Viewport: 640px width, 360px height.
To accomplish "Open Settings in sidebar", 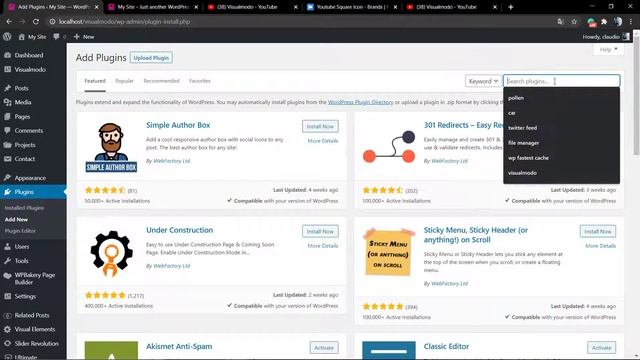I will (x=25, y=296).
